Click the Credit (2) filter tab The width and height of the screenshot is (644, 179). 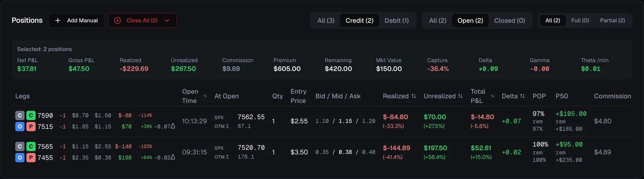click(359, 21)
